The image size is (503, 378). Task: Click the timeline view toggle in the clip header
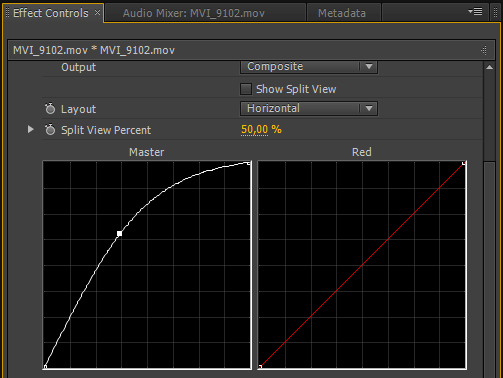[484, 50]
